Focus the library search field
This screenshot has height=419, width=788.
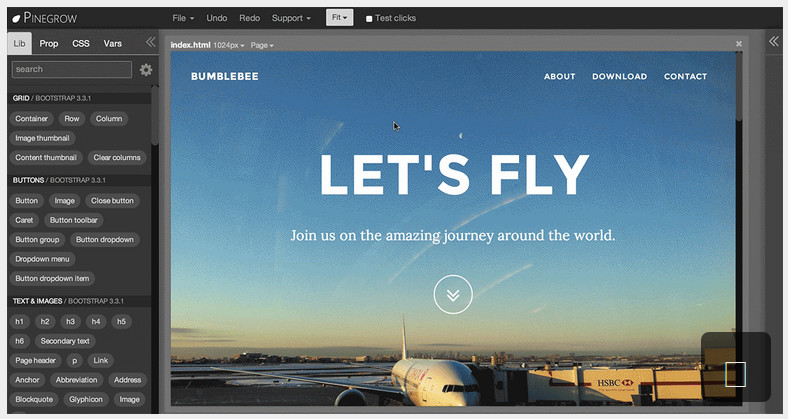(x=72, y=69)
